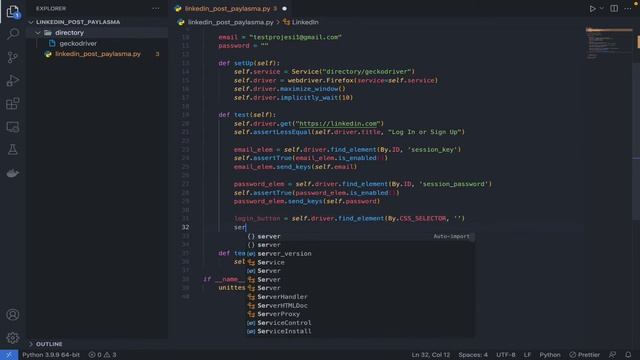
Task: Click the feedback icon in status bar
Action: point(612,355)
